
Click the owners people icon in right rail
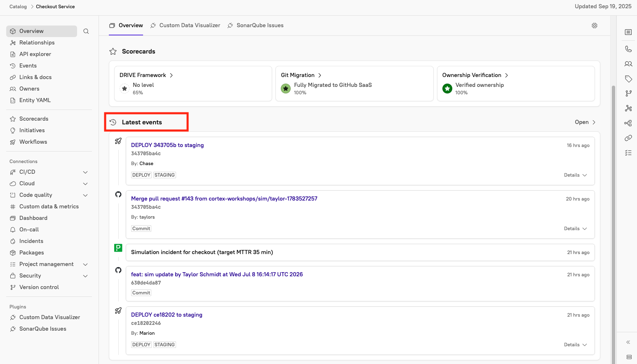[x=628, y=64]
